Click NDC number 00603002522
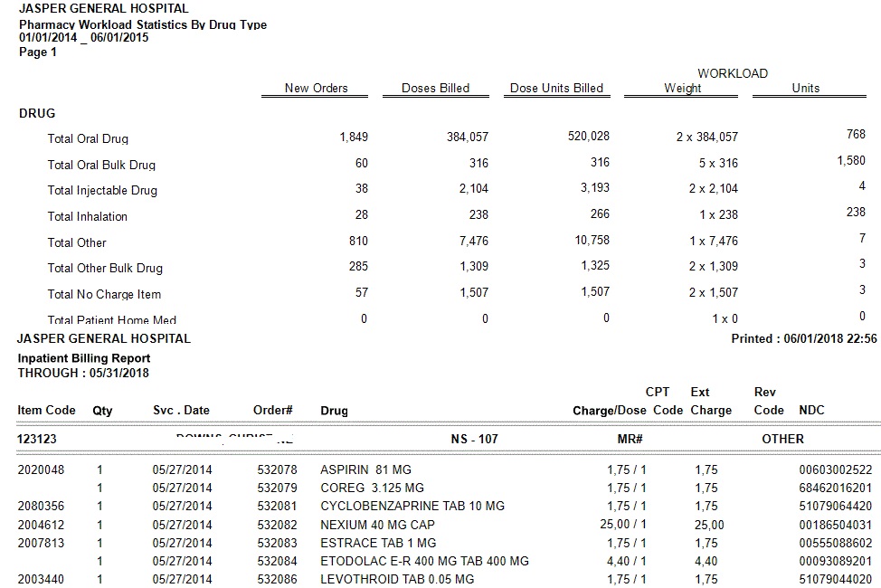 [836, 470]
